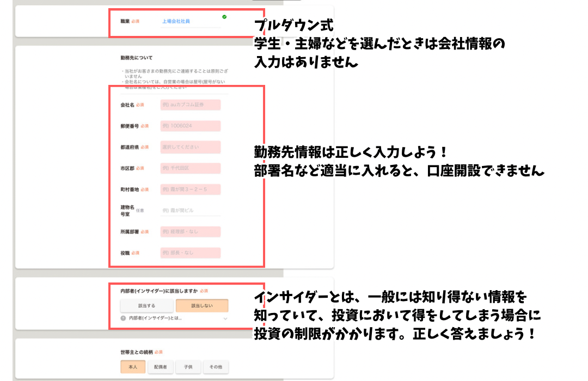Choose 子供 as relationship to household head
Screen dimensions: 588x381
(x=188, y=367)
